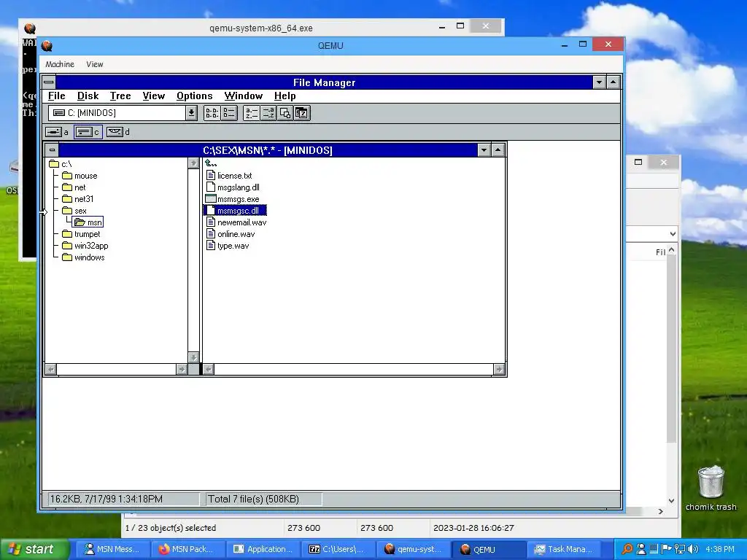Click tree pane scroll down arrow
Image resolution: width=747 pixels, height=560 pixels.
(x=193, y=357)
